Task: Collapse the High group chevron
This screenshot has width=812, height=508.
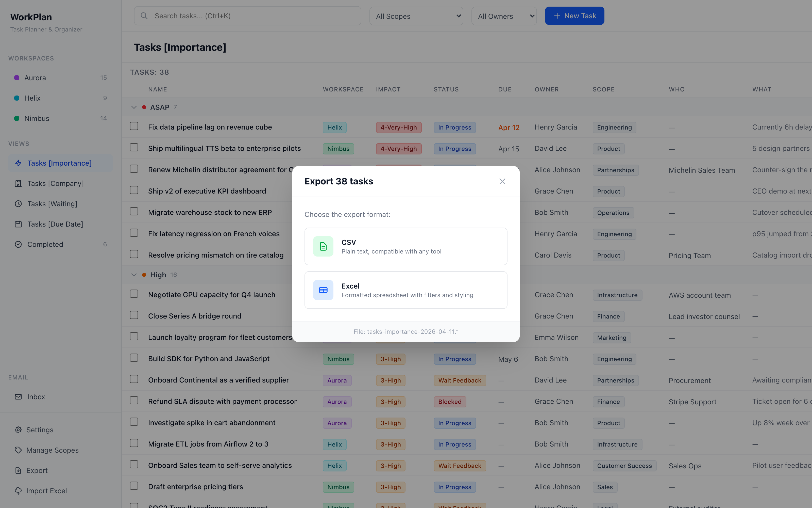Action: pyautogui.click(x=134, y=275)
